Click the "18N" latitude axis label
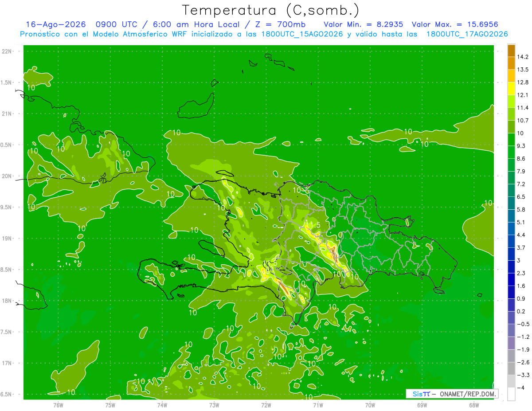This screenshot has width=532, height=411. click(x=7, y=301)
